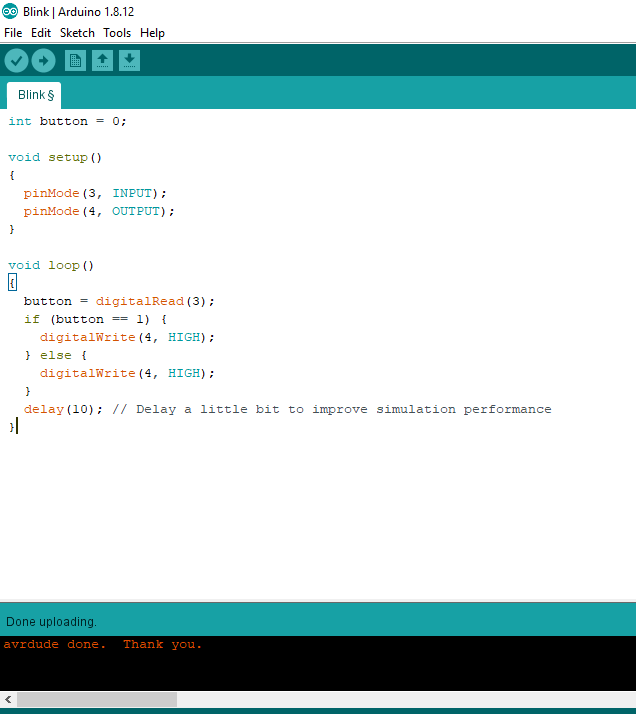
Task: Click the first 'digitalWrite(4, HIGH);' under if
Action: click(x=127, y=337)
